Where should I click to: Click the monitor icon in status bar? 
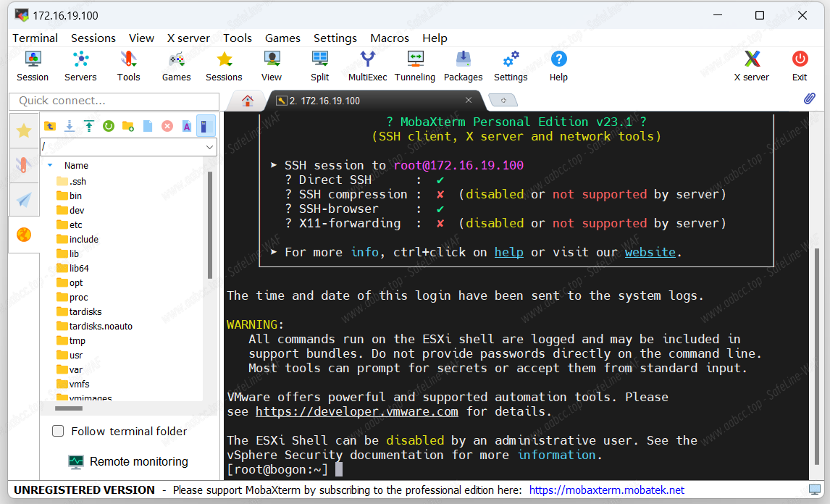coord(816,490)
